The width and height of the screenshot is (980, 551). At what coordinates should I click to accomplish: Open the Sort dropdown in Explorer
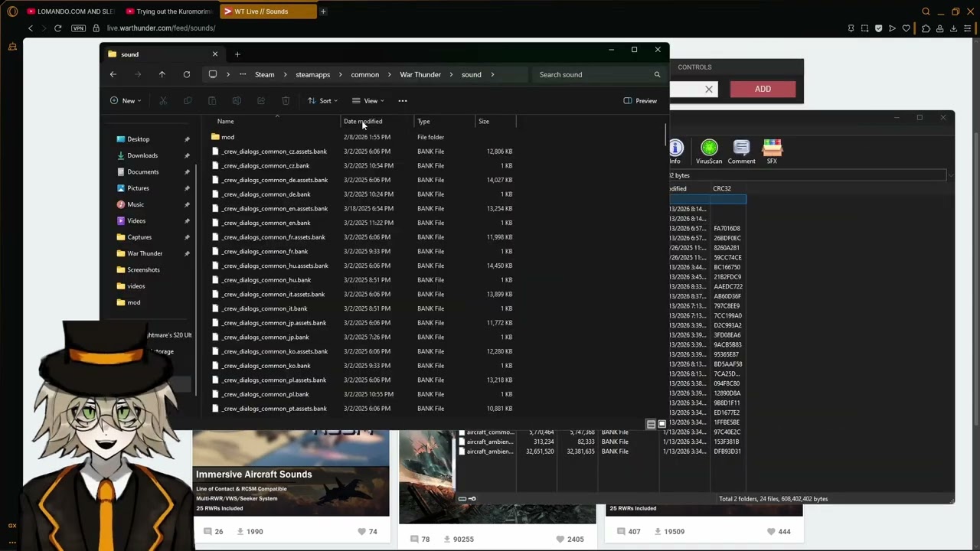click(324, 101)
